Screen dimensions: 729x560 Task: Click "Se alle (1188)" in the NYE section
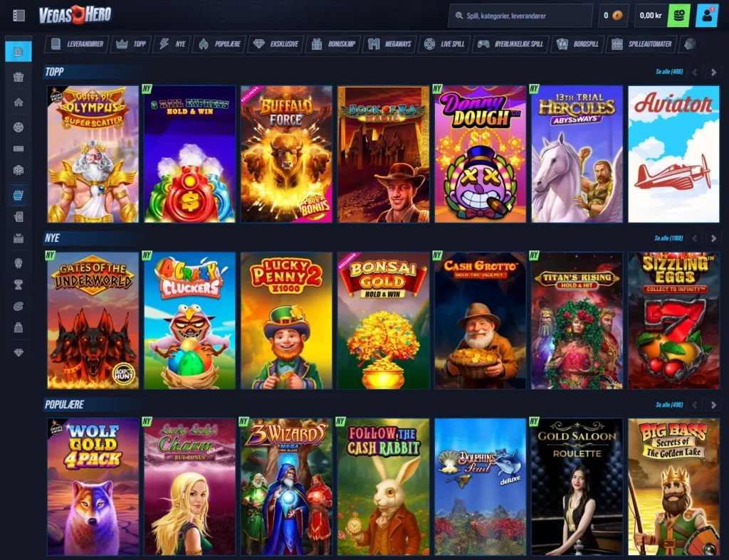tap(669, 238)
